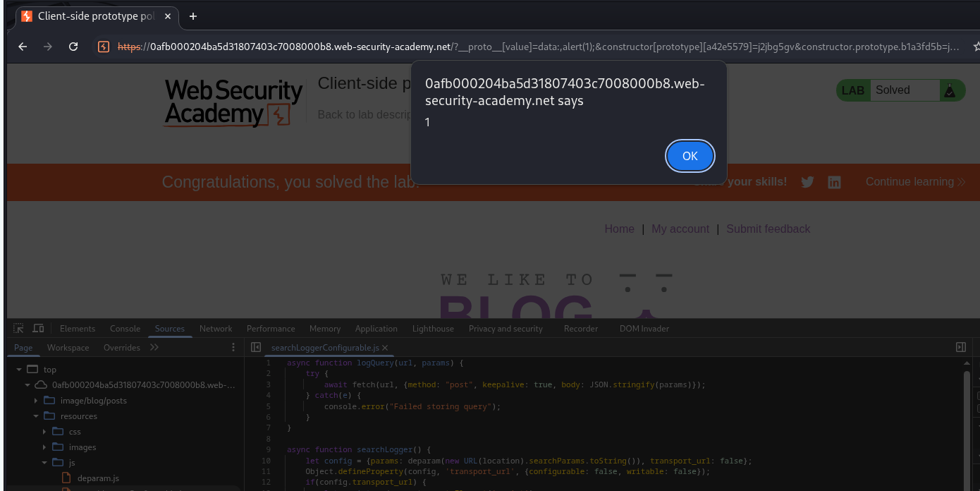
Task: Go back using the browser arrow
Action: pos(23,47)
